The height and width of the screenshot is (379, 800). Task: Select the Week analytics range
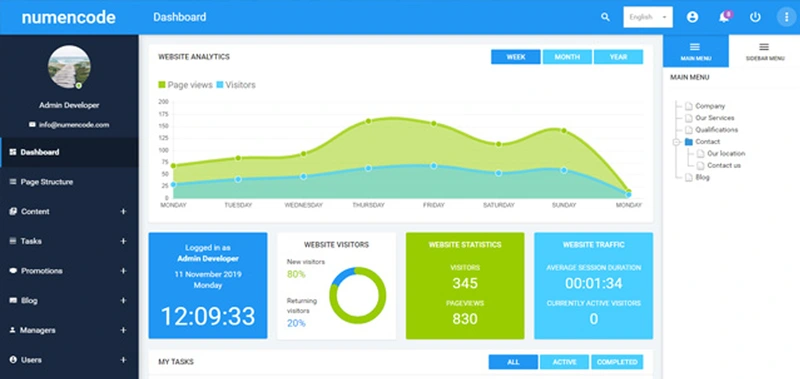point(516,57)
